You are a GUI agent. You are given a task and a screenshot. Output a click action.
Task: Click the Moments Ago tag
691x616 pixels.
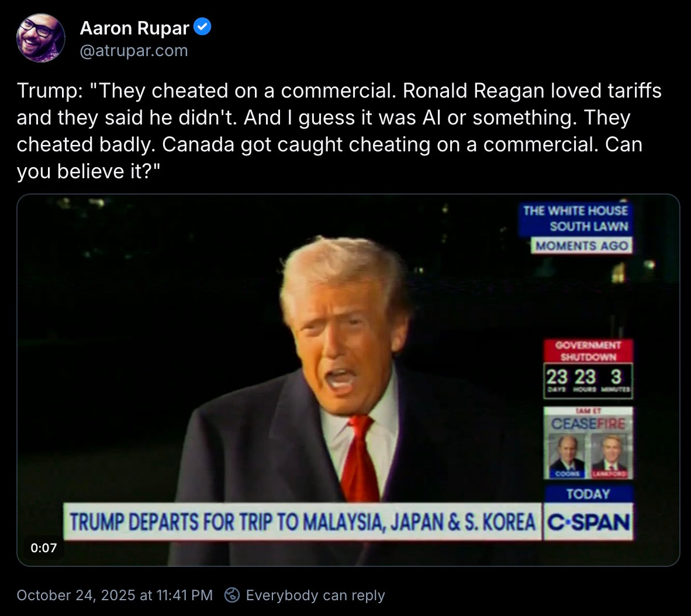(581, 245)
